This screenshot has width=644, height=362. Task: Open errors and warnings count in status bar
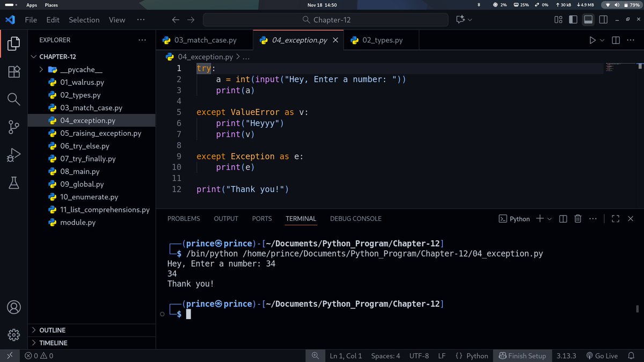(39, 356)
